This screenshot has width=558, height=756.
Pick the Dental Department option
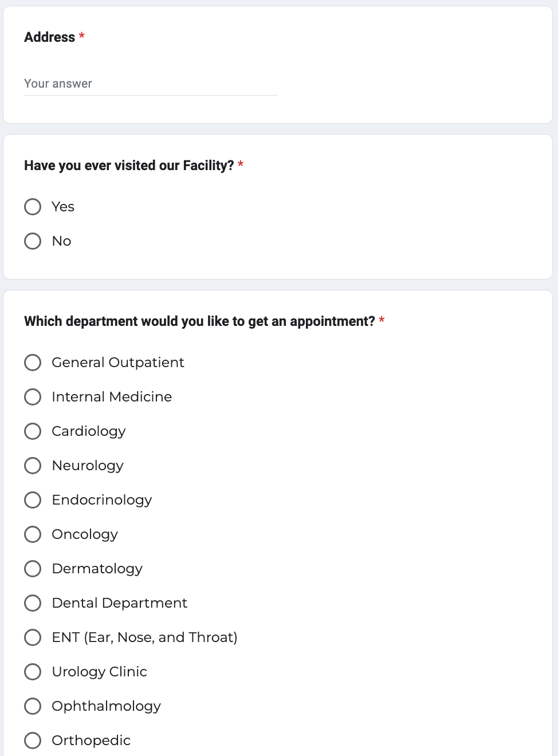[33, 603]
